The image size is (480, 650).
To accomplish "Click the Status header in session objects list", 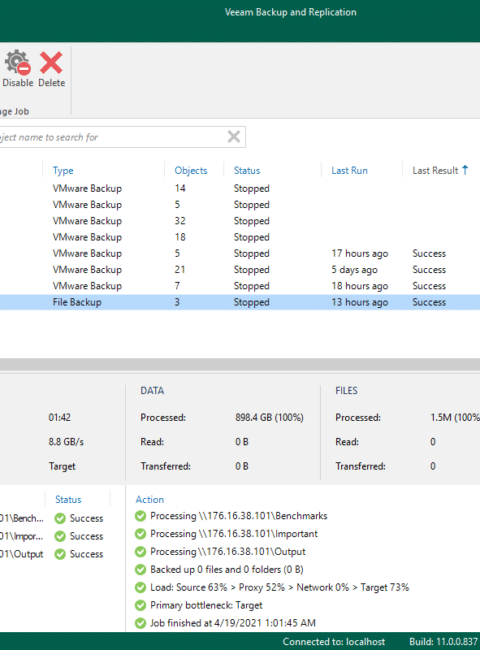I will tap(68, 500).
